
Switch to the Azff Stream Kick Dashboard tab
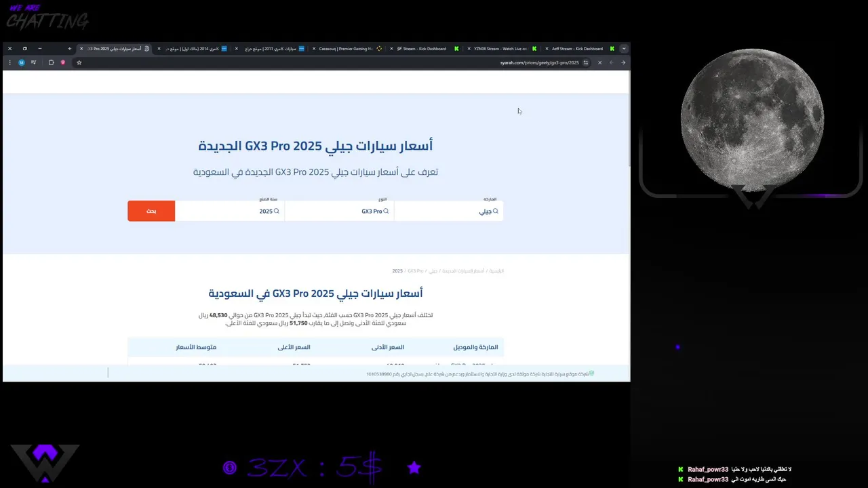582,49
